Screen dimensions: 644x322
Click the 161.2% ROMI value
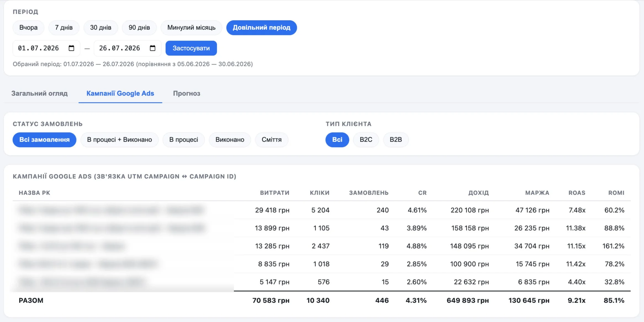click(613, 246)
